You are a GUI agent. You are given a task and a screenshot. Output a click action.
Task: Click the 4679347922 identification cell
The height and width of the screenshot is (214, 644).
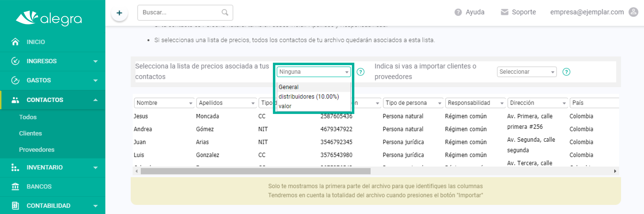[x=336, y=129]
